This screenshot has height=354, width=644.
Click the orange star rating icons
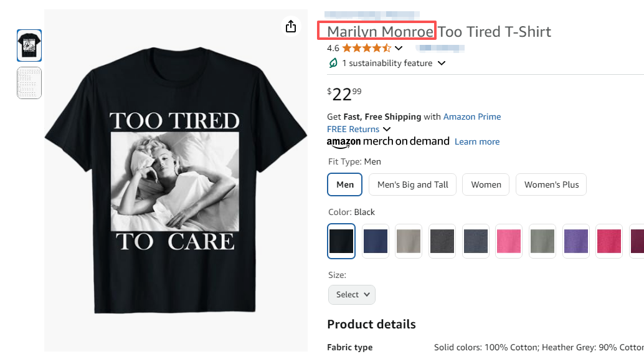366,48
